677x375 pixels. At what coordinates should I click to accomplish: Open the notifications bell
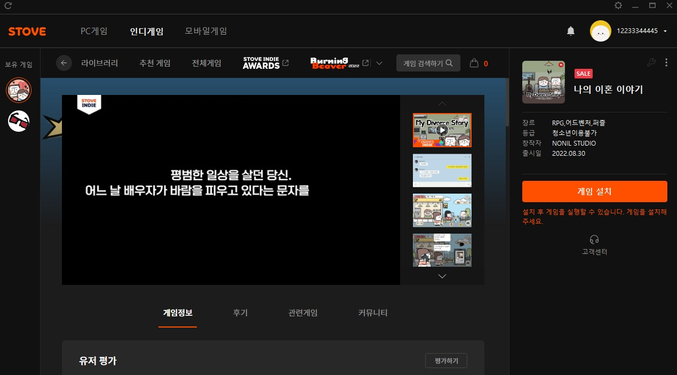[571, 31]
